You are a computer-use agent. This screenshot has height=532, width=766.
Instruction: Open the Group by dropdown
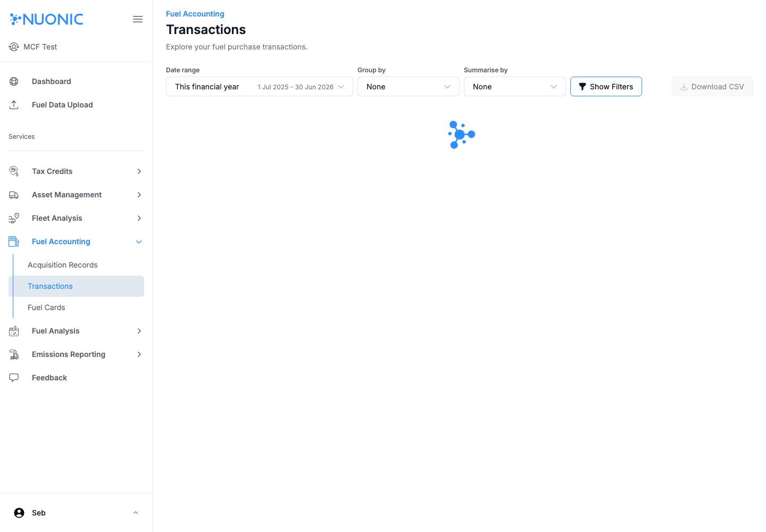pyautogui.click(x=408, y=87)
